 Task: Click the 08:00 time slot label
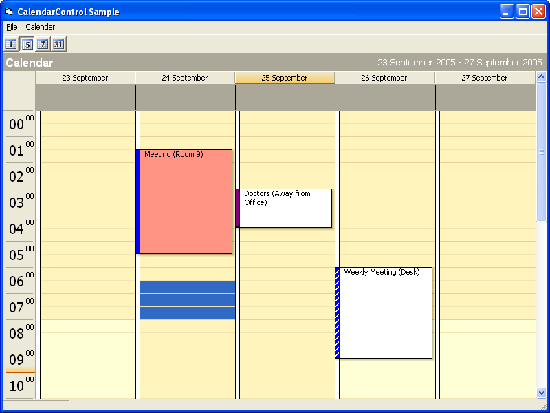click(20, 333)
